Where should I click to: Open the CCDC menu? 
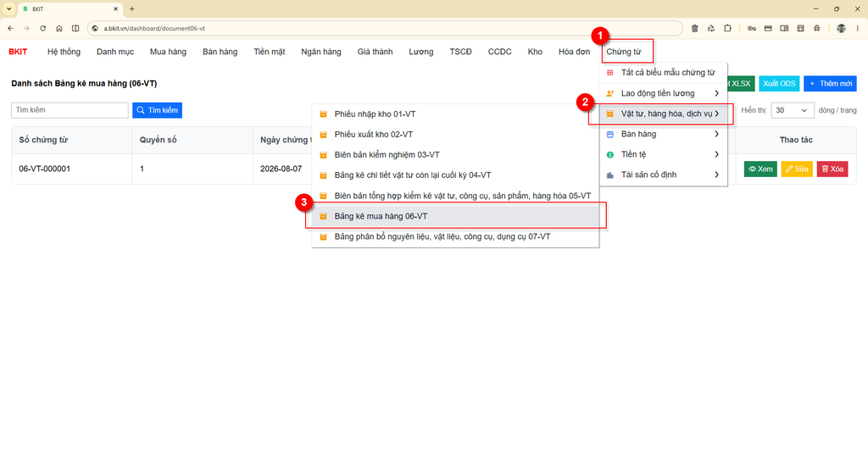(499, 52)
